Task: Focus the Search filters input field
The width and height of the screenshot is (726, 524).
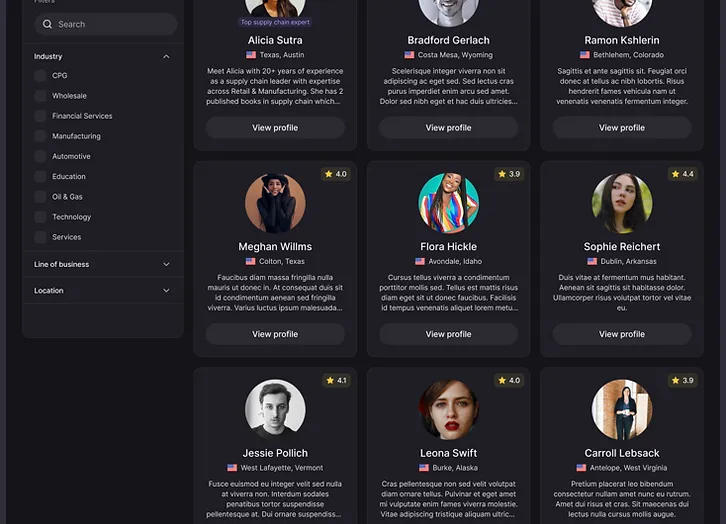Action: coord(106,24)
